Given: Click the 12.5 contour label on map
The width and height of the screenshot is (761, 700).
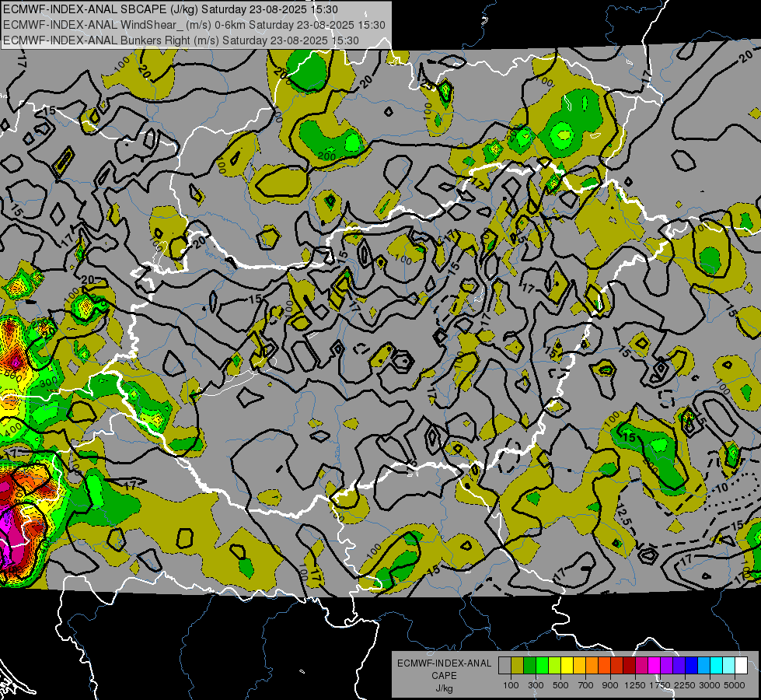Looking at the screenshot, I should pyautogui.click(x=623, y=515).
